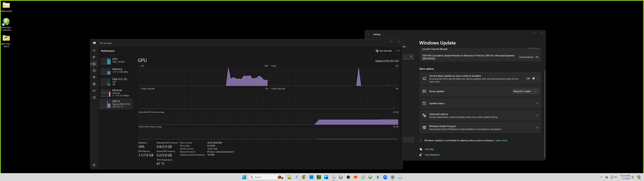
Task: Open Update history in Settings
Action: point(480,103)
